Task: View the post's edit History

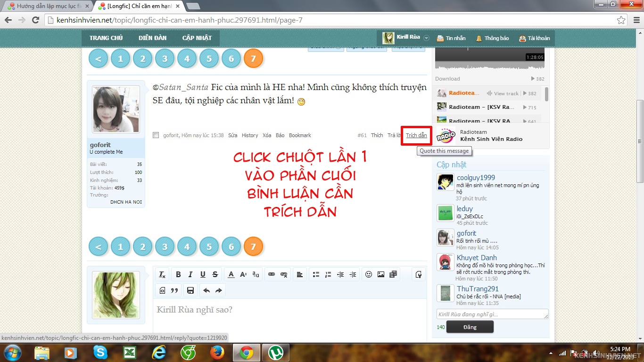Action: point(250,135)
